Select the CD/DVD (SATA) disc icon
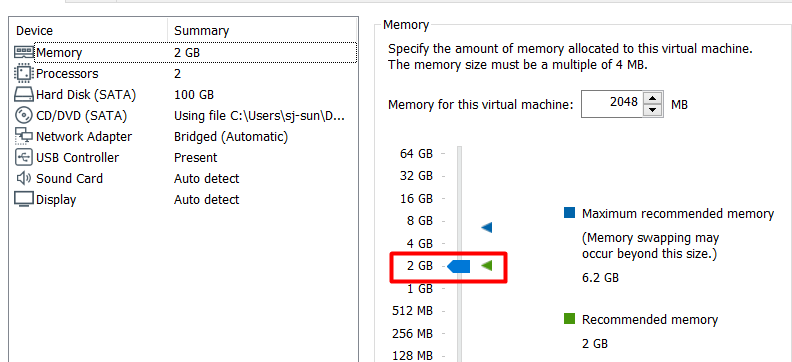The height and width of the screenshot is (362, 792). [x=24, y=116]
